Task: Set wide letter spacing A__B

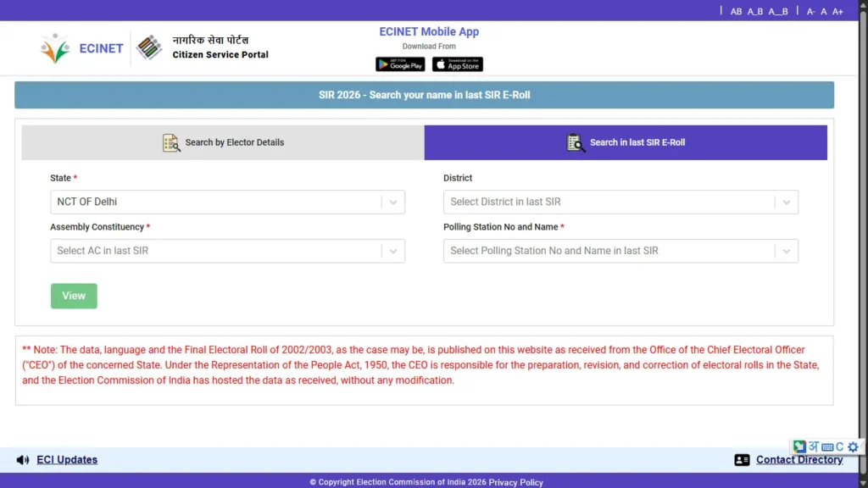Action: [x=778, y=11]
